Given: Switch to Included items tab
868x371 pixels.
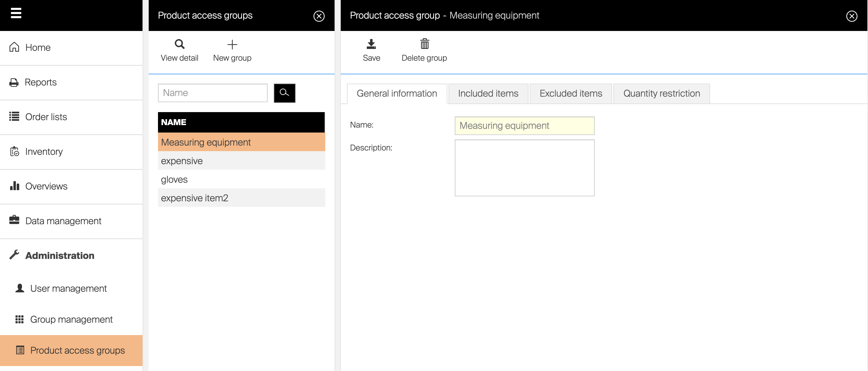Looking at the screenshot, I should [x=488, y=93].
